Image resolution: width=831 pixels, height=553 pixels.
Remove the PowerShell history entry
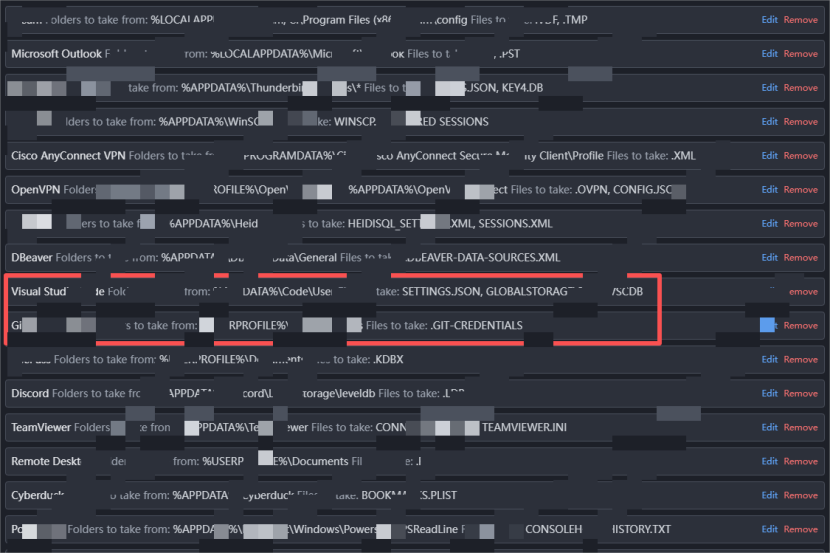[800, 529]
